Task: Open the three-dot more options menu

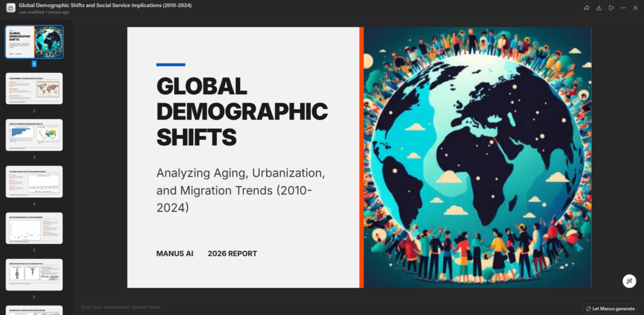Action: pos(623,8)
